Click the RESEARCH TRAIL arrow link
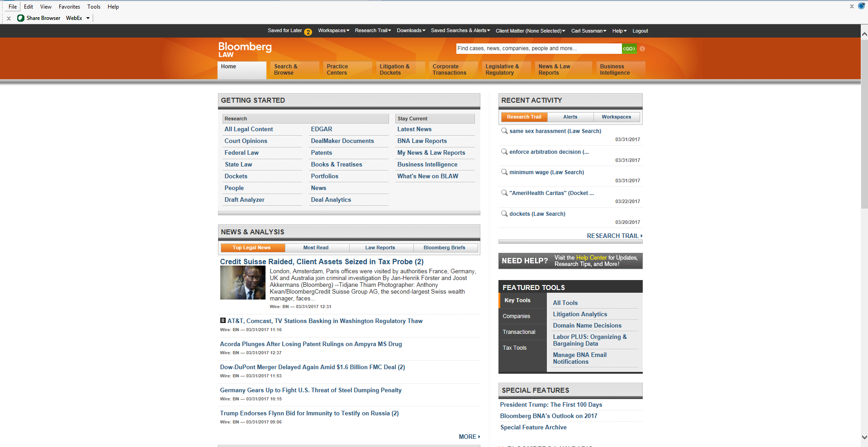The width and height of the screenshot is (868, 447). tap(615, 236)
